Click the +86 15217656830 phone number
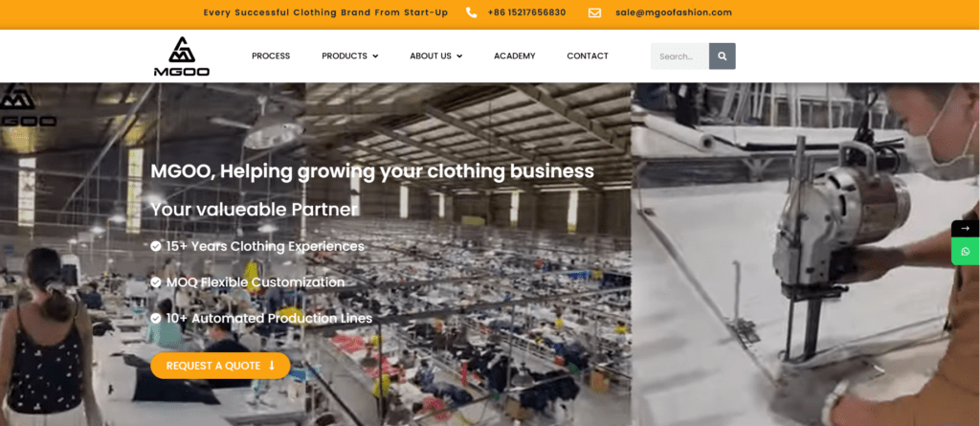This screenshot has height=426, width=980. pyautogui.click(x=527, y=12)
